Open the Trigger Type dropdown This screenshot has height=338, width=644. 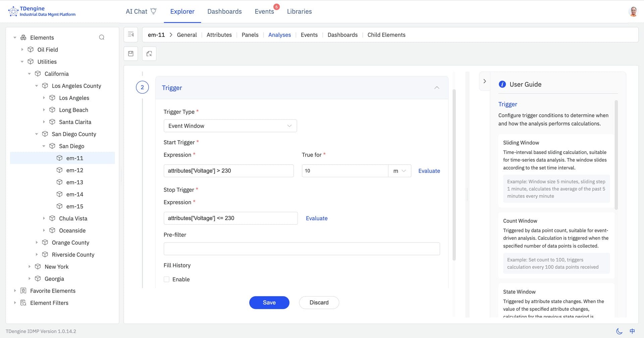[x=230, y=126]
